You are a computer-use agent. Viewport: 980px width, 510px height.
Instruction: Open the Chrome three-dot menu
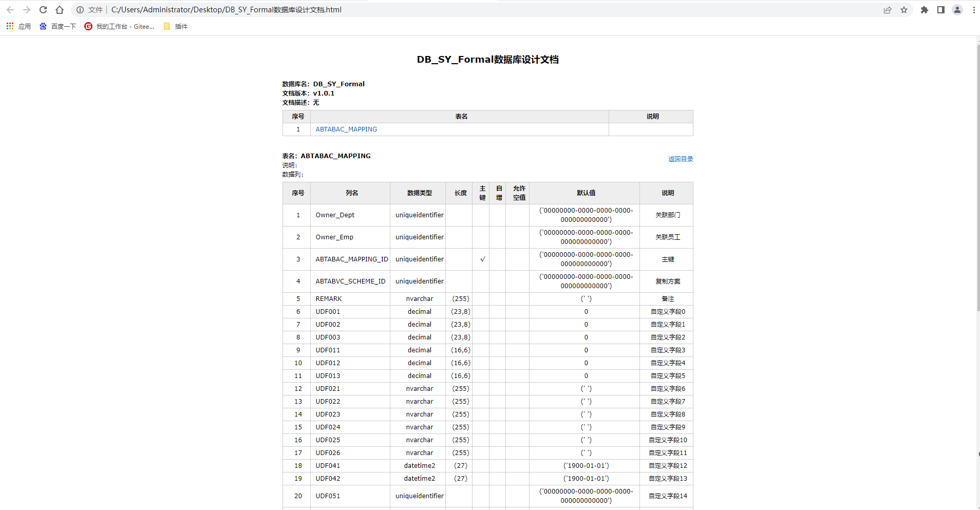(x=974, y=10)
